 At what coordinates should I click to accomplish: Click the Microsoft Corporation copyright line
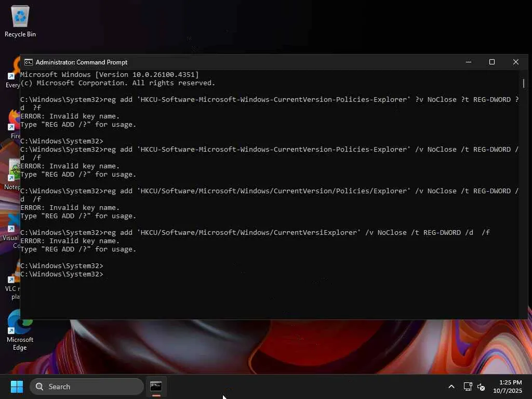click(118, 83)
